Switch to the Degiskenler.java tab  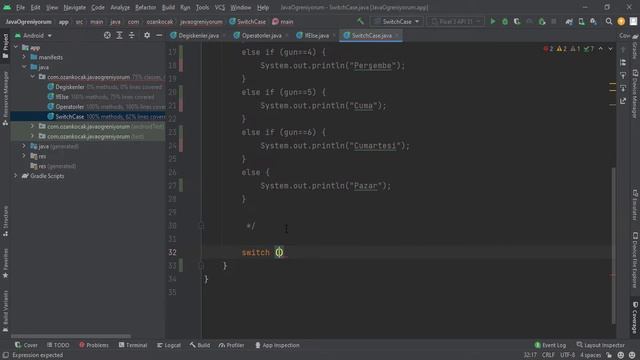point(198,36)
